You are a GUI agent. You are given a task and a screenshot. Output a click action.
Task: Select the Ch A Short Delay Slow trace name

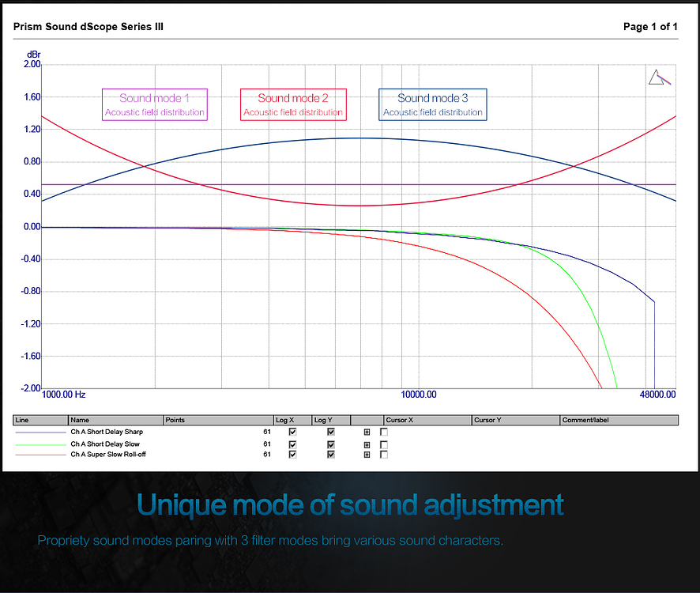pyautogui.click(x=105, y=444)
